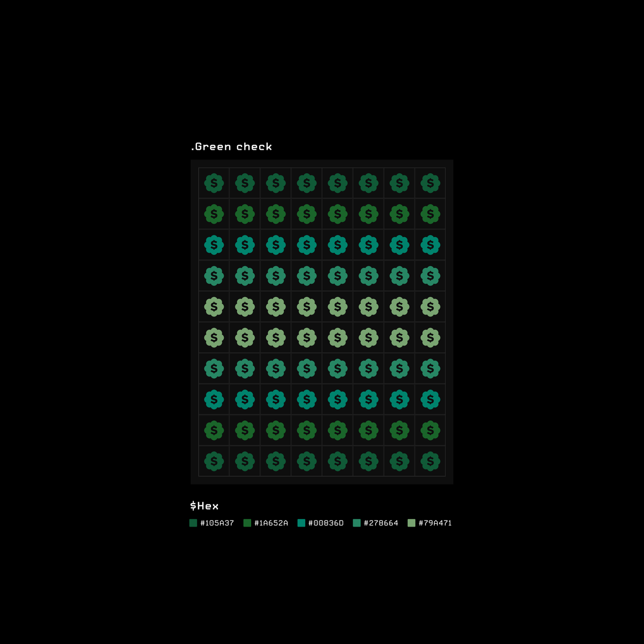The height and width of the screenshot is (644, 644).
Task: Select first dollar badge in second row
Action: (x=214, y=214)
